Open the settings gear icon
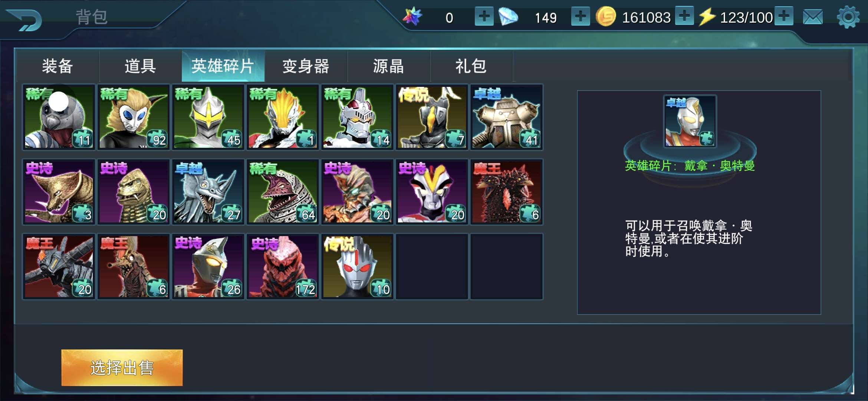Viewport: 868px width, 401px height. coord(848,17)
